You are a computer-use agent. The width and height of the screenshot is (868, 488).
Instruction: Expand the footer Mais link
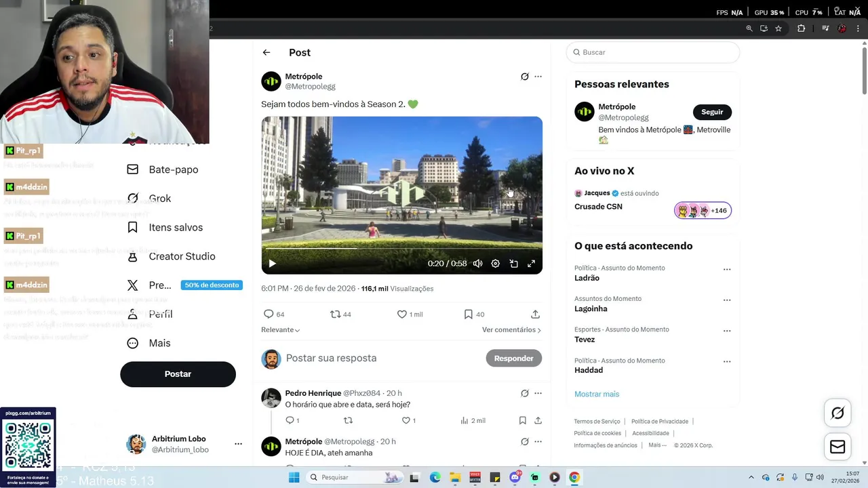[x=657, y=445]
